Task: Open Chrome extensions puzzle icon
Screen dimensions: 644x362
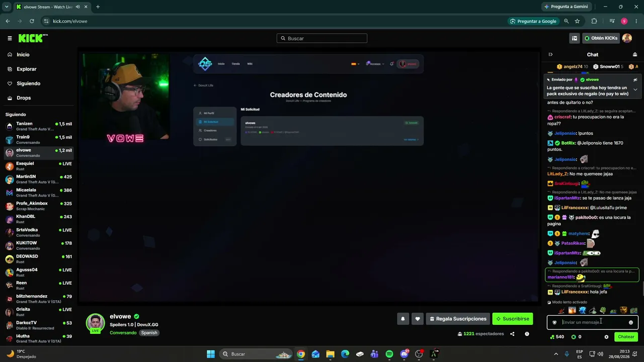Action: pos(594,21)
